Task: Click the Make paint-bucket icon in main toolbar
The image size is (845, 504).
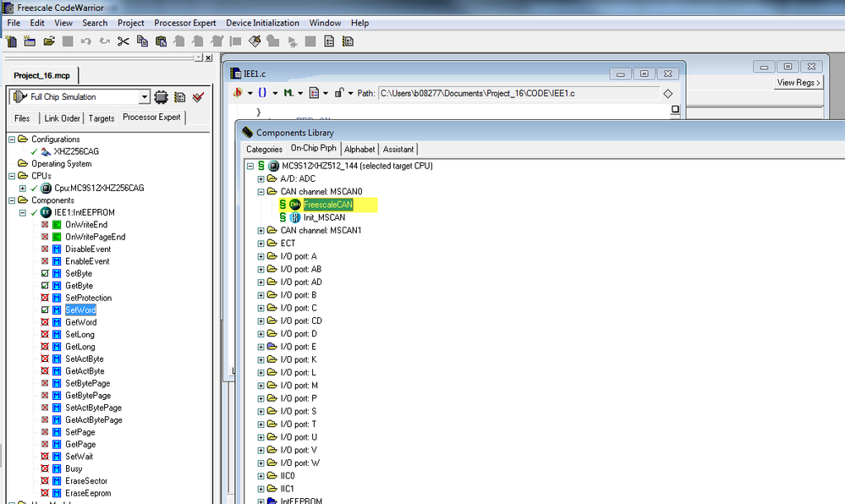Action: [x=255, y=41]
